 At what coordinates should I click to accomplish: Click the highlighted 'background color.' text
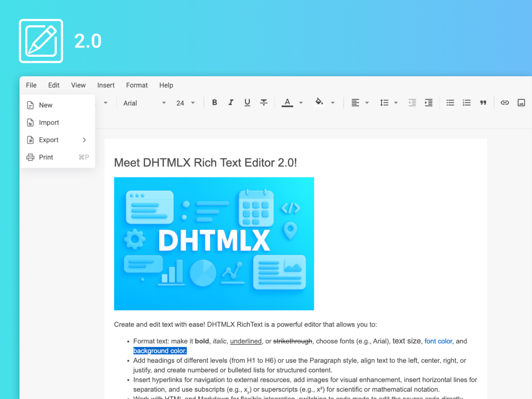tap(160, 351)
